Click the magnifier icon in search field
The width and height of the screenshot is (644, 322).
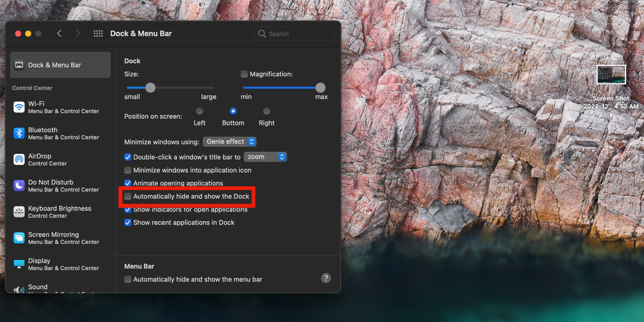pos(262,34)
